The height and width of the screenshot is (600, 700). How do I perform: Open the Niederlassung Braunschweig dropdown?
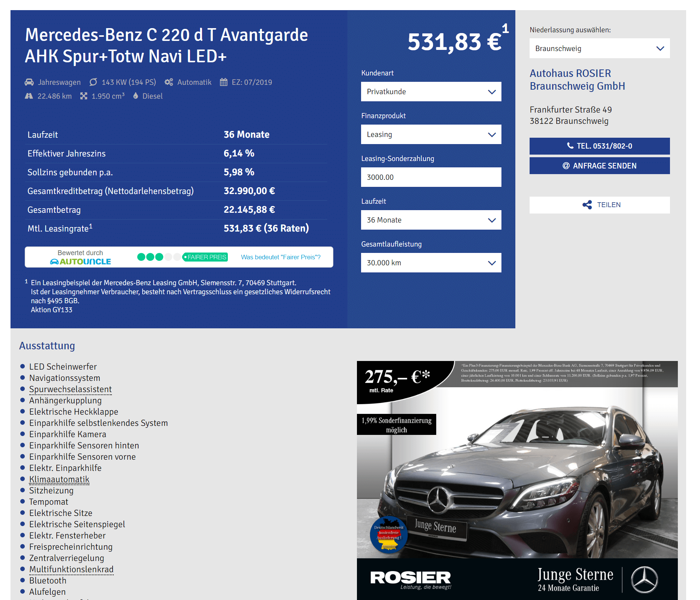(x=599, y=48)
